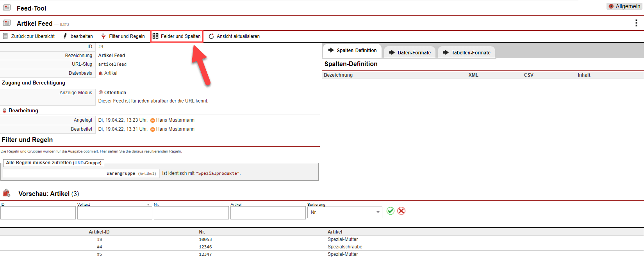
Task: Click the Allgemein button at top right
Action: click(x=624, y=6)
